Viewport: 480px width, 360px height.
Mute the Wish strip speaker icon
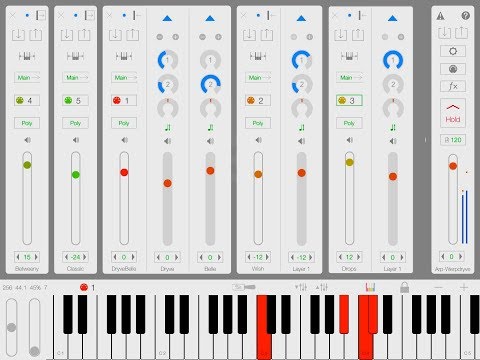(258, 140)
